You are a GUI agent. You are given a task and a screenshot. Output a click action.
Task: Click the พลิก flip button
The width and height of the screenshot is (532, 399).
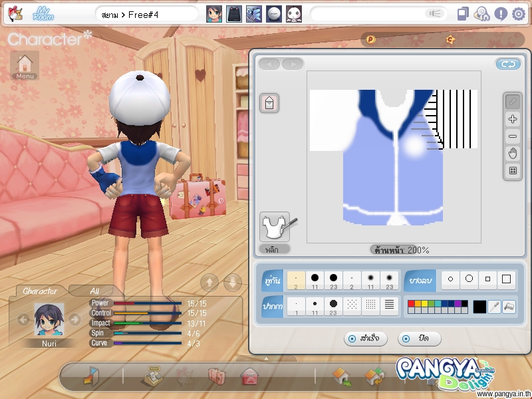coord(275,249)
